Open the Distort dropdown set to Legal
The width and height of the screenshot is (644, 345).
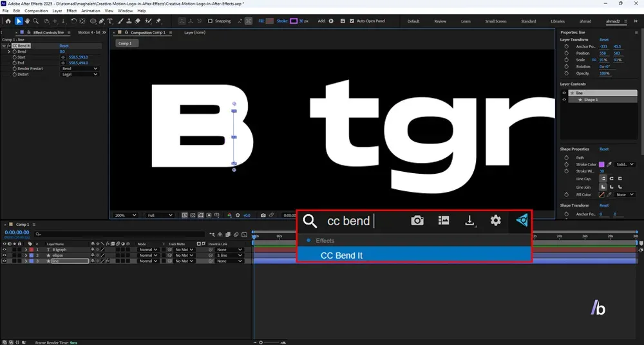80,74
